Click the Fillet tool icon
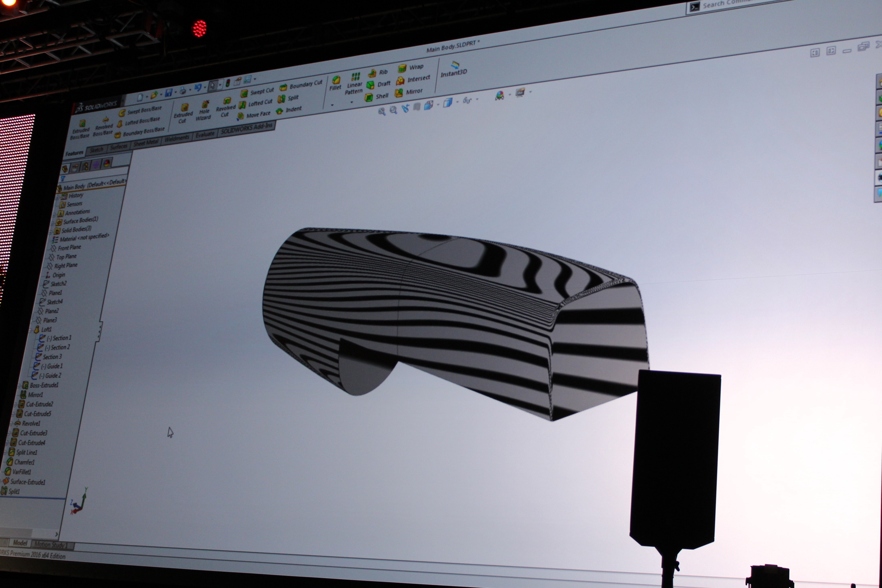The height and width of the screenshot is (588, 882). [336, 80]
